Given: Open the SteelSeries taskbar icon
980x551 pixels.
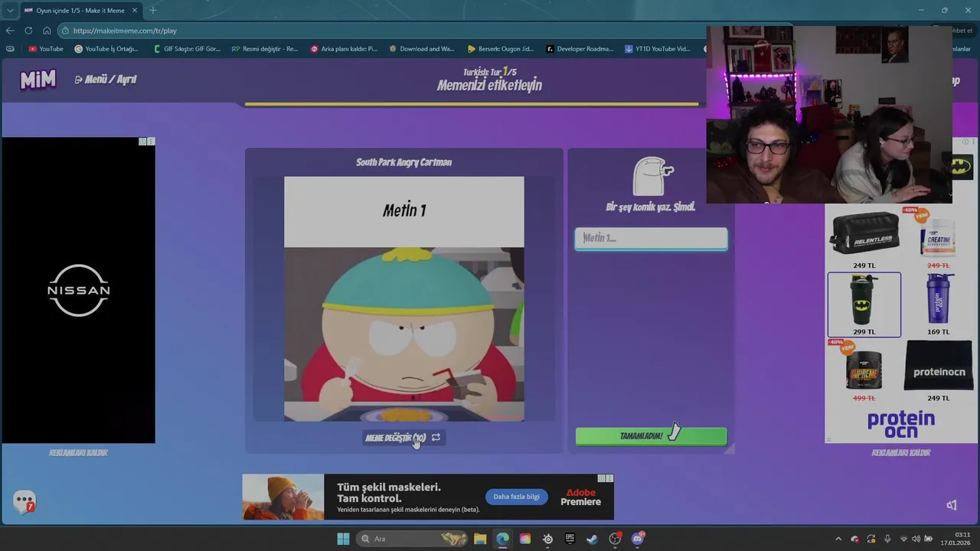Looking at the screenshot, I should click(547, 539).
